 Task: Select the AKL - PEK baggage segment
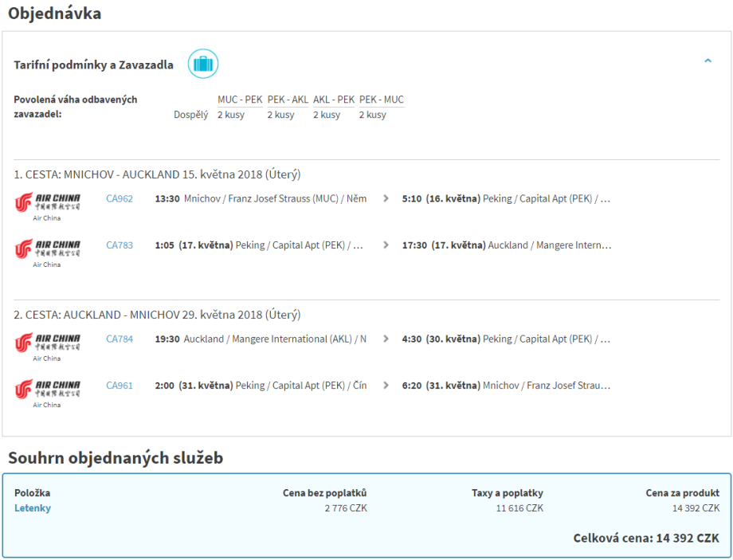[x=334, y=100]
